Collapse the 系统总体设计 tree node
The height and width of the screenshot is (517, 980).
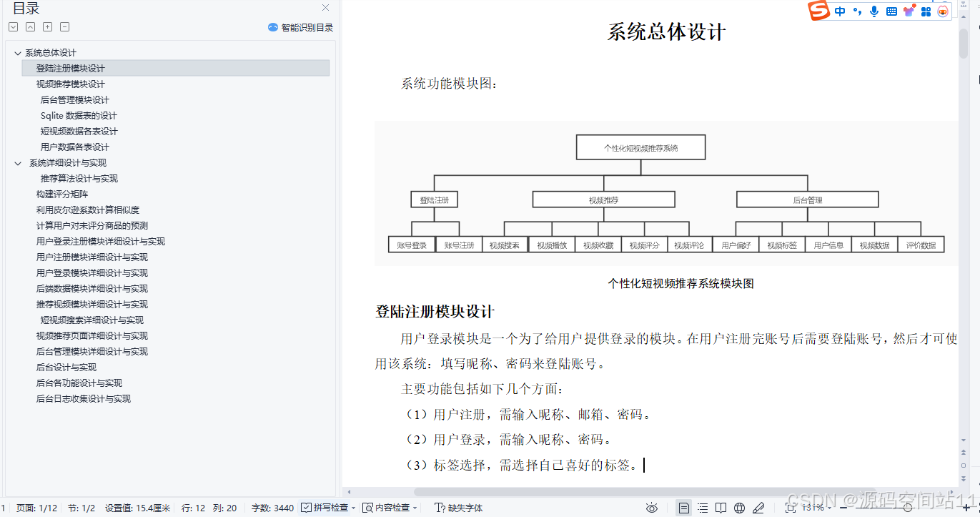(x=17, y=53)
